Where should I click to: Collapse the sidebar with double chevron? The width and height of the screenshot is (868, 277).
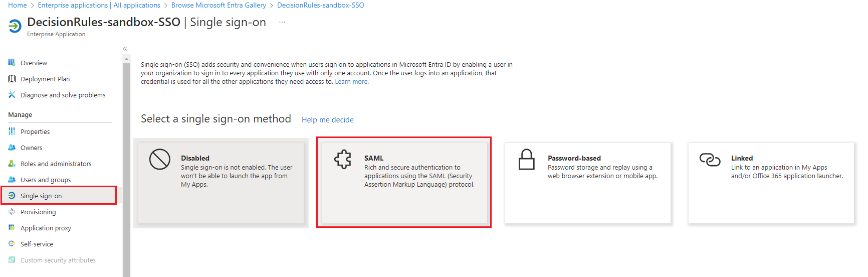[x=125, y=49]
